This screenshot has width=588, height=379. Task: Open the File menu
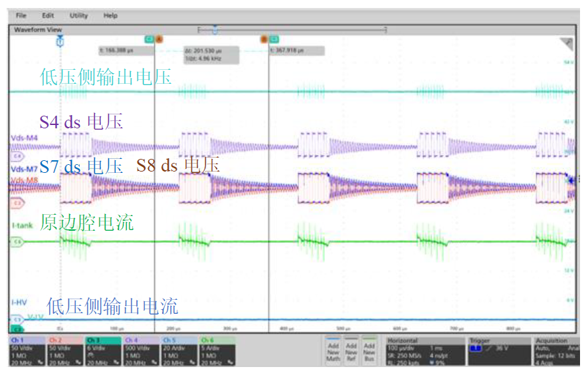[21, 15]
